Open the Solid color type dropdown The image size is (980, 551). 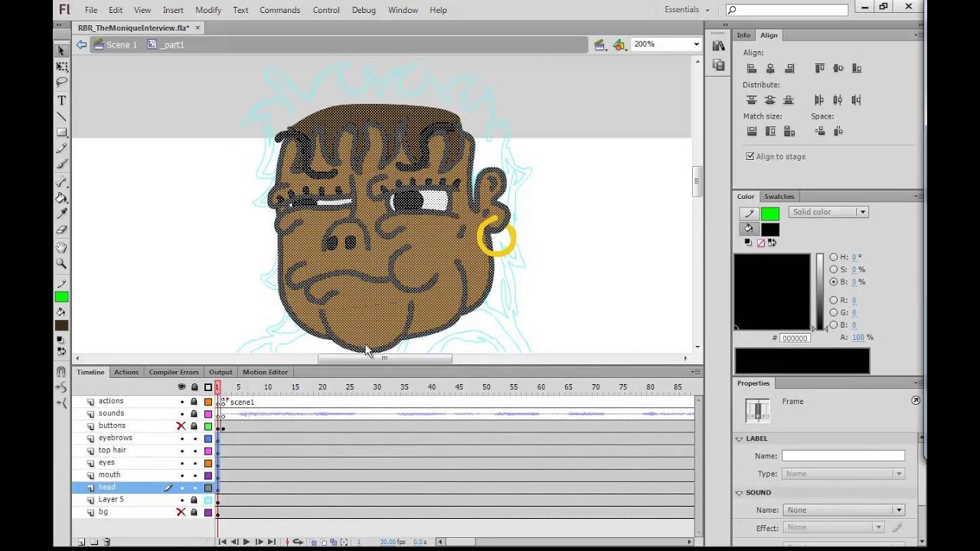click(828, 212)
